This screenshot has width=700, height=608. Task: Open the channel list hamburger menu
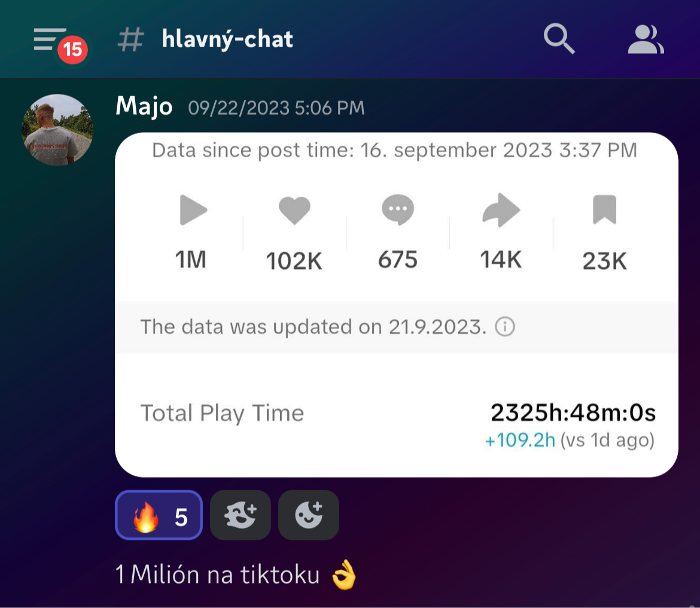pyautogui.click(x=49, y=39)
